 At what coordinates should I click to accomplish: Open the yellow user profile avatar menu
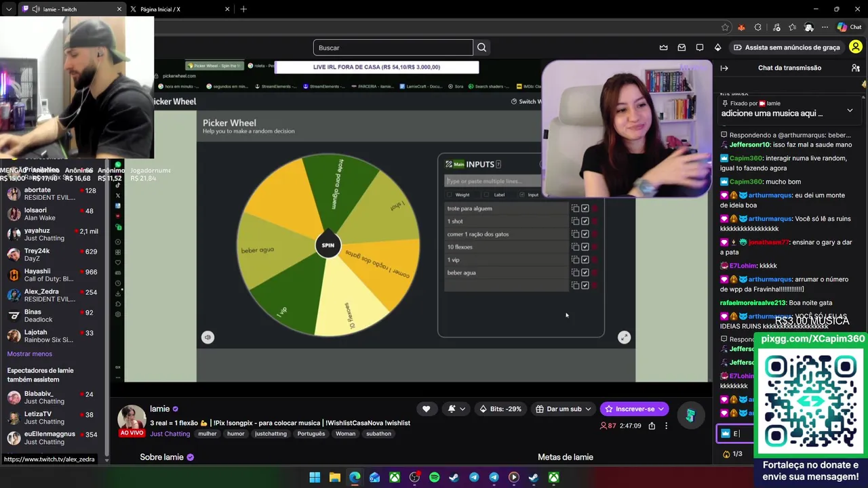pos(856,47)
